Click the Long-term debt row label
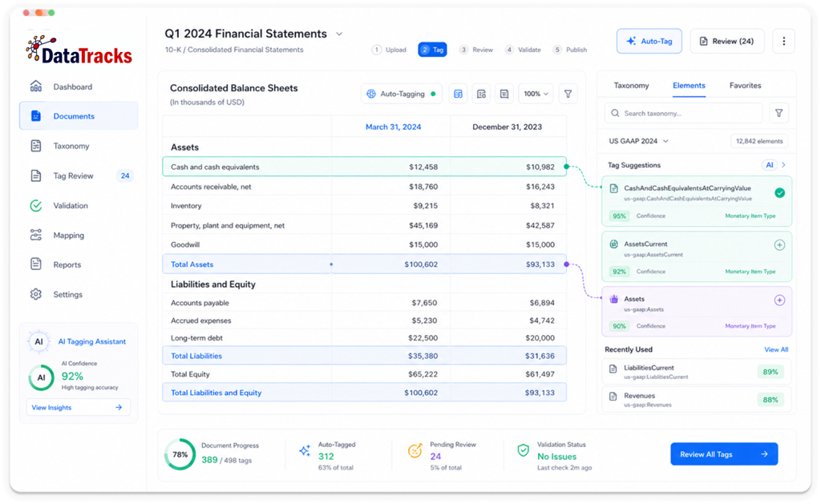Screen dimensions: 821x504 [196, 338]
